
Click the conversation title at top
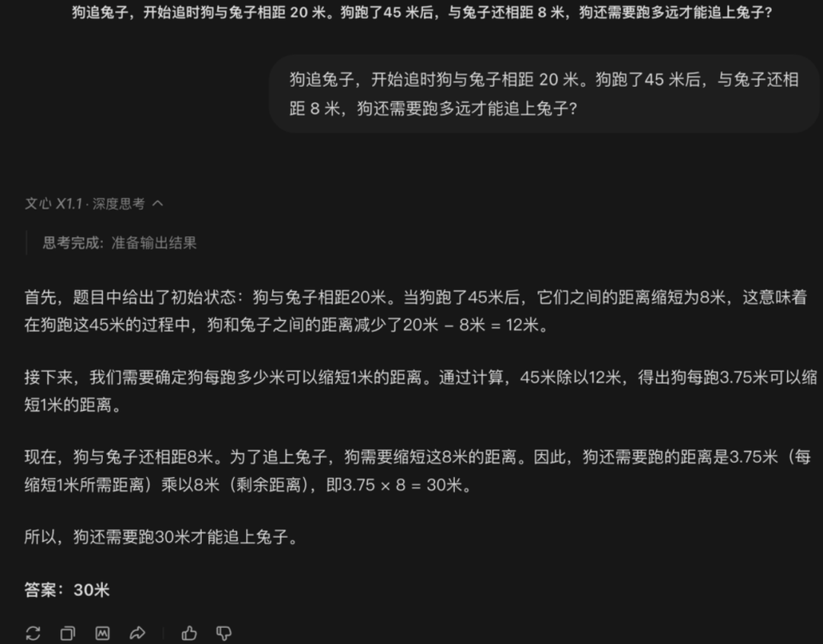[x=421, y=11]
